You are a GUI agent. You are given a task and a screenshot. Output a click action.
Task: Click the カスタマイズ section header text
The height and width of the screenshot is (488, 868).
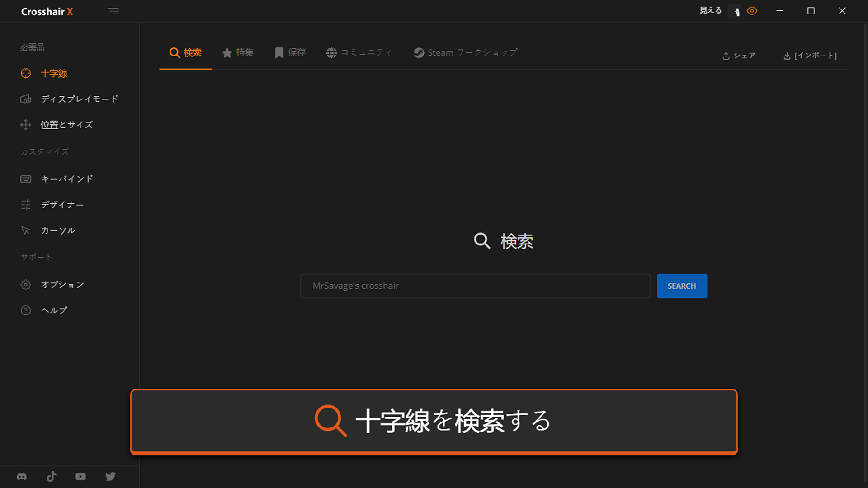[x=45, y=151]
